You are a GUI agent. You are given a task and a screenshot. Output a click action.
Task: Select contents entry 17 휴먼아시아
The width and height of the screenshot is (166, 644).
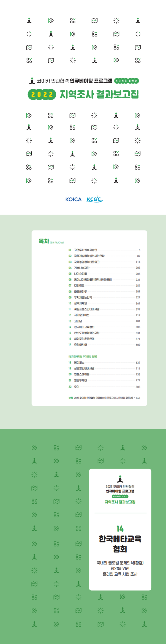(104, 345)
